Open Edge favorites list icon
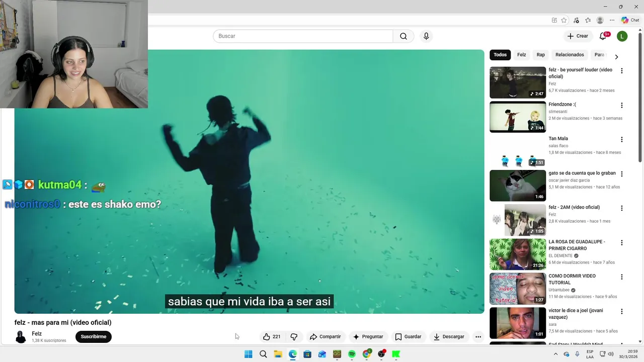The image size is (644, 362). (588, 21)
